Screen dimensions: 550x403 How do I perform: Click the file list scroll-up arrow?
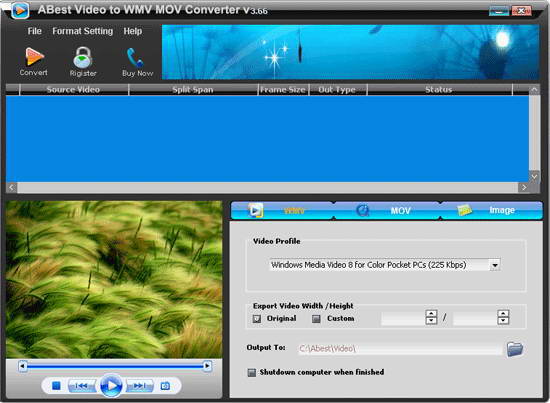pyautogui.click(x=534, y=90)
